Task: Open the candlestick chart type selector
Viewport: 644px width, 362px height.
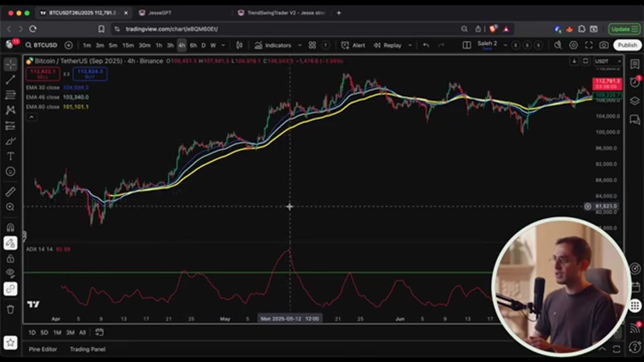Action: point(239,45)
